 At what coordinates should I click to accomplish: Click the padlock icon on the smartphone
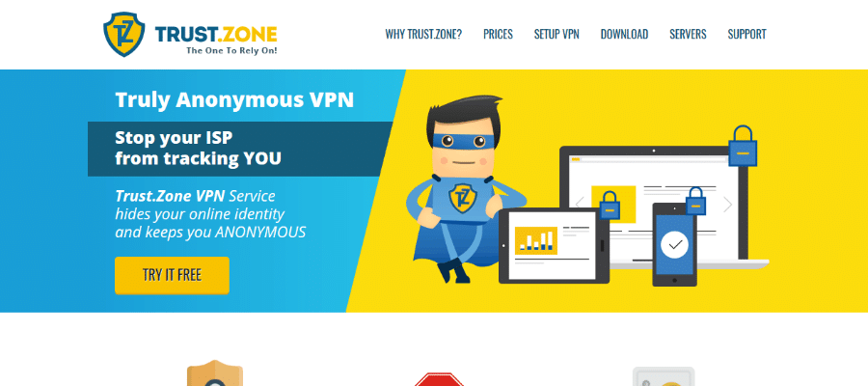[694, 201]
